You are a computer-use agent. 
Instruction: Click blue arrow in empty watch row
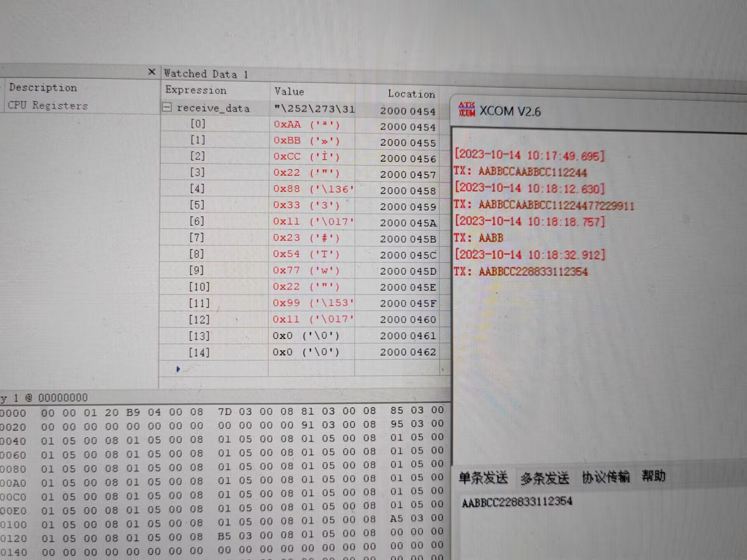tap(178, 369)
